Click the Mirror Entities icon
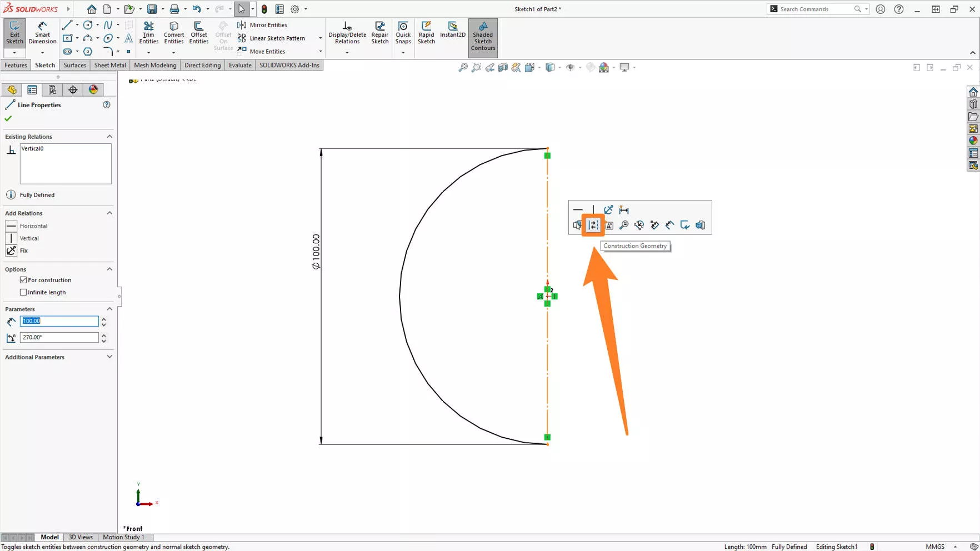 click(242, 24)
